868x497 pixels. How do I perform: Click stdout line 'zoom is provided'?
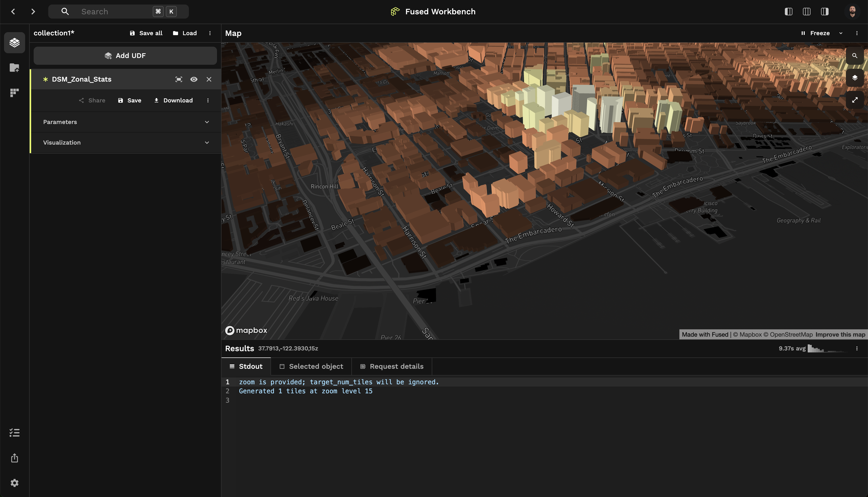point(339,382)
